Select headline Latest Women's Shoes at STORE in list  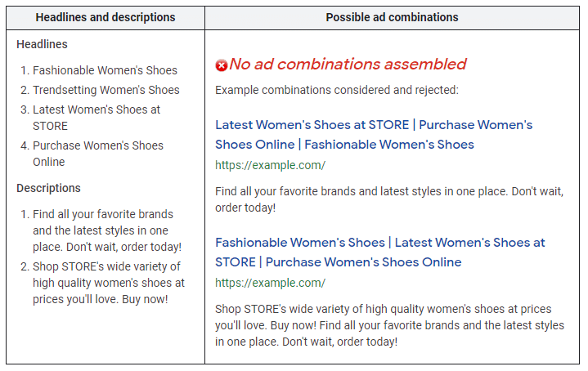click(96, 118)
